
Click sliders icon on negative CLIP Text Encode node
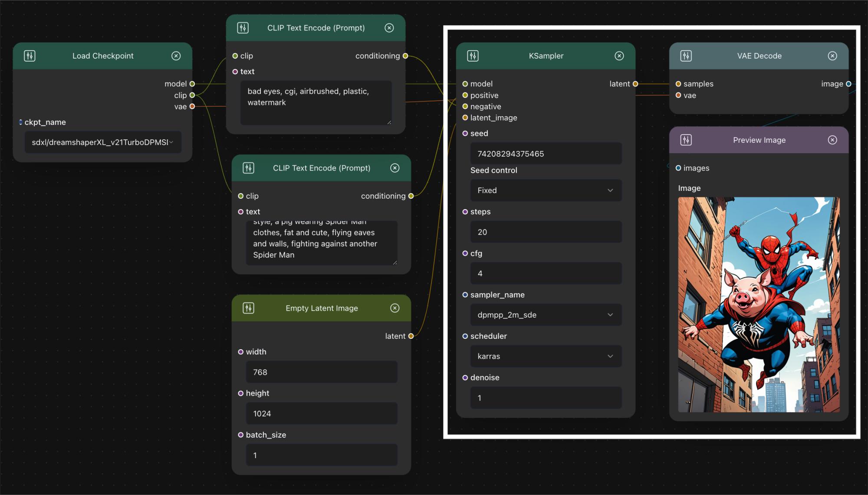point(243,28)
